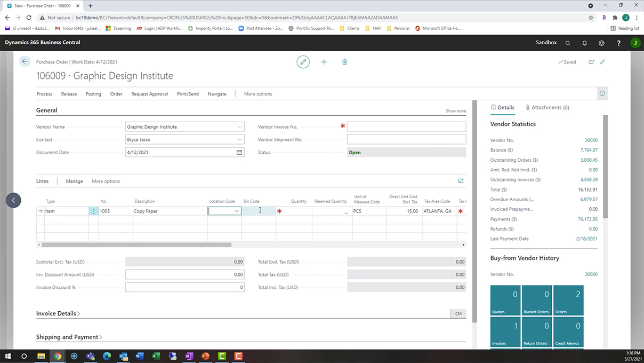Click Bin Code cell of Copy Paper
This screenshot has height=363, width=644.
click(259, 211)
